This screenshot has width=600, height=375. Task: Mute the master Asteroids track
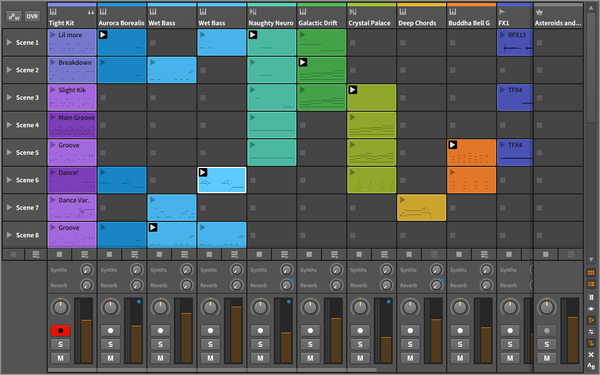pyautogui.click(x=547, y=358)
